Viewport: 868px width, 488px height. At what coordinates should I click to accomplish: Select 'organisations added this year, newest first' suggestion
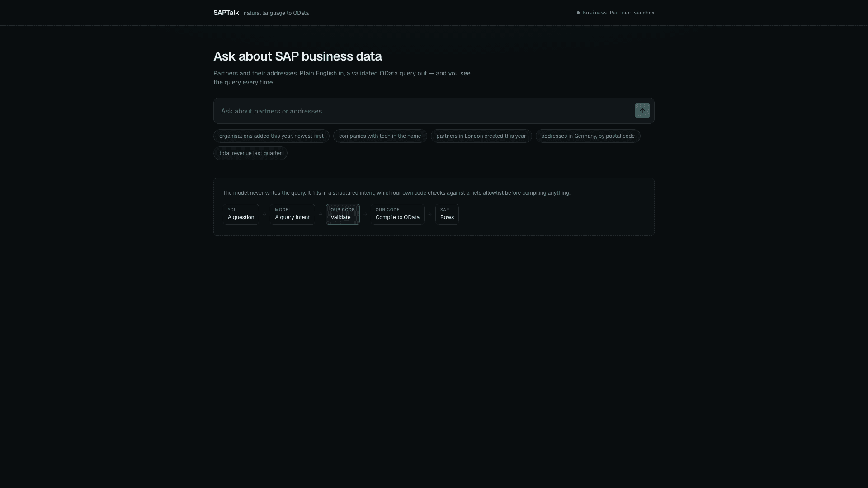pos(271,136)
